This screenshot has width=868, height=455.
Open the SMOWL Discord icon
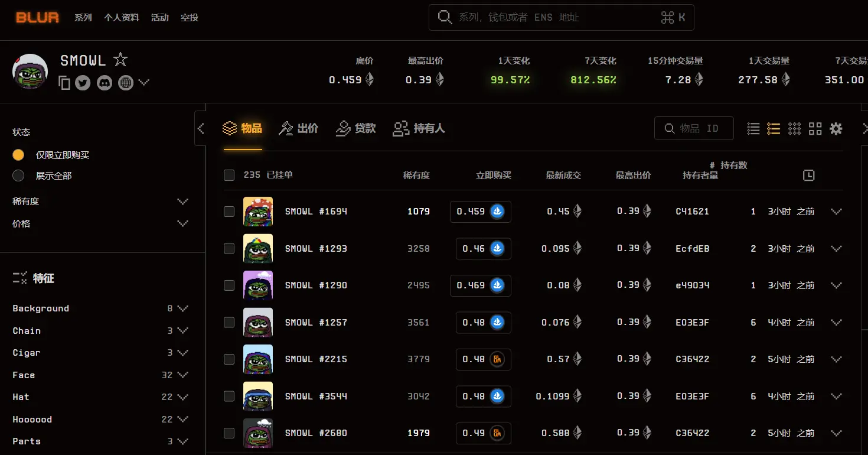104,83
